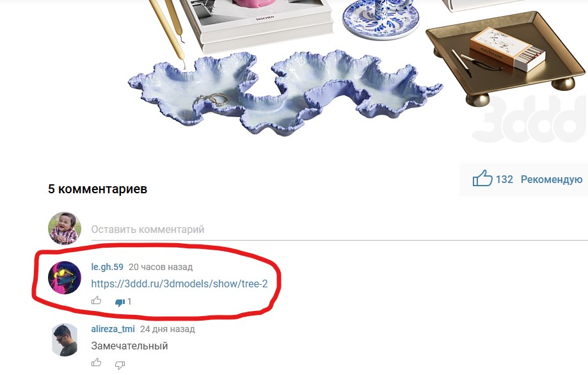Open the 3ddd.ru/3dmodels/show/tree-2 link
The height and width of the screenshot is (375, 588).
coord(179,283)
